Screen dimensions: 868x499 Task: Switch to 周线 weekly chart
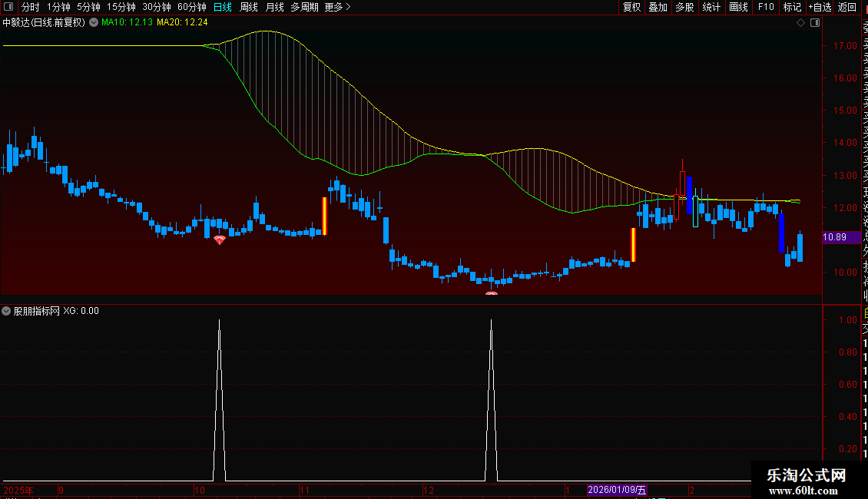click(249, 7)
